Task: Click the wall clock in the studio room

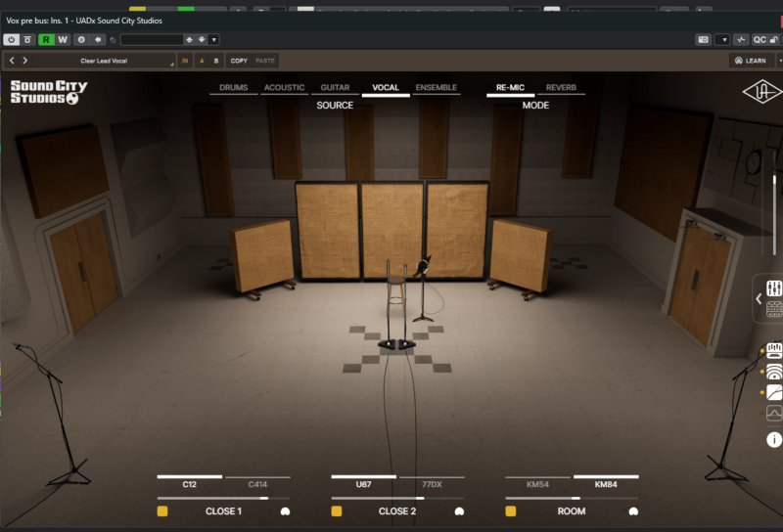Action: (754, 162)
